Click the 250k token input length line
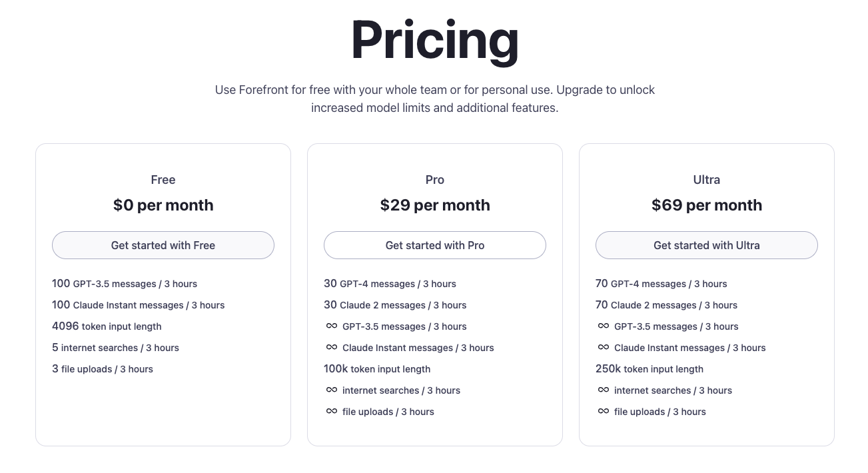 coord(650,369)
